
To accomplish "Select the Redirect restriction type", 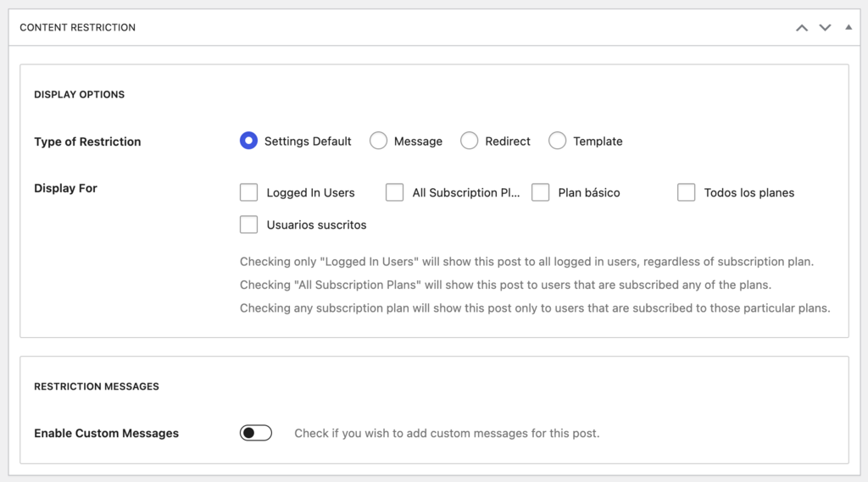I will (x=470, y=141).
